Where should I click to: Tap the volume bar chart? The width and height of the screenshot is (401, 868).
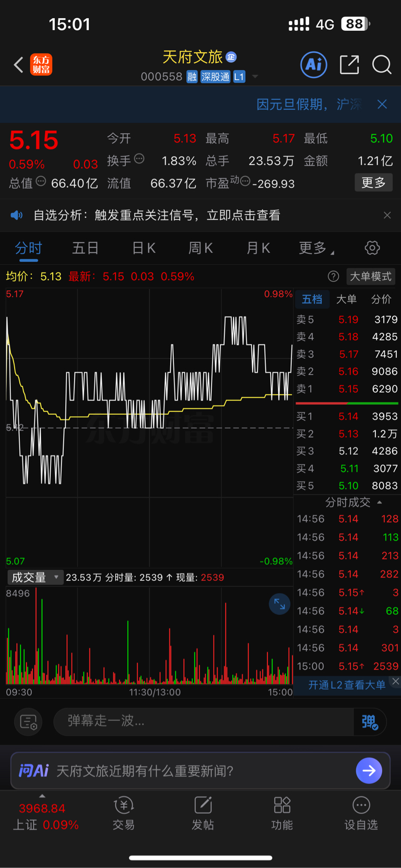tap(149, 636)
